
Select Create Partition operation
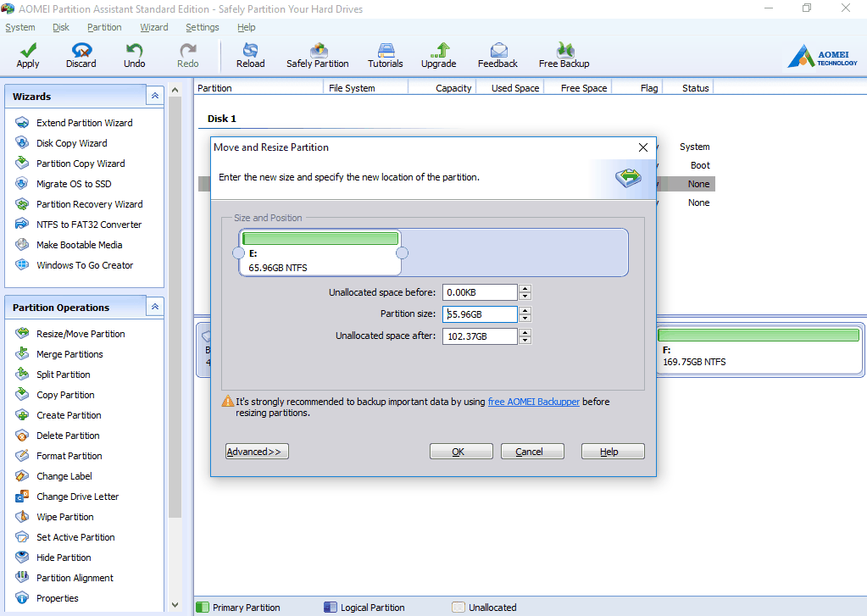[x=69, y=415]
